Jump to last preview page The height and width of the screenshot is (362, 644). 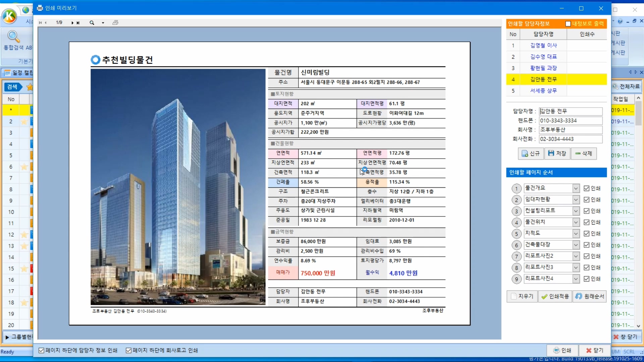point(78,23)
